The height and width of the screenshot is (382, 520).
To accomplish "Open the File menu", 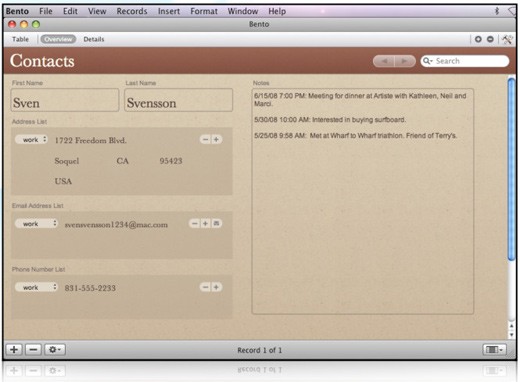I will pos(46,11).
